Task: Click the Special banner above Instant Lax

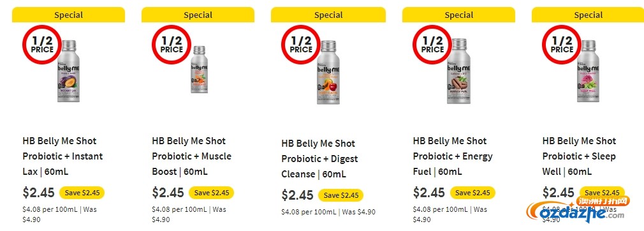Action: tap(69, 15)
